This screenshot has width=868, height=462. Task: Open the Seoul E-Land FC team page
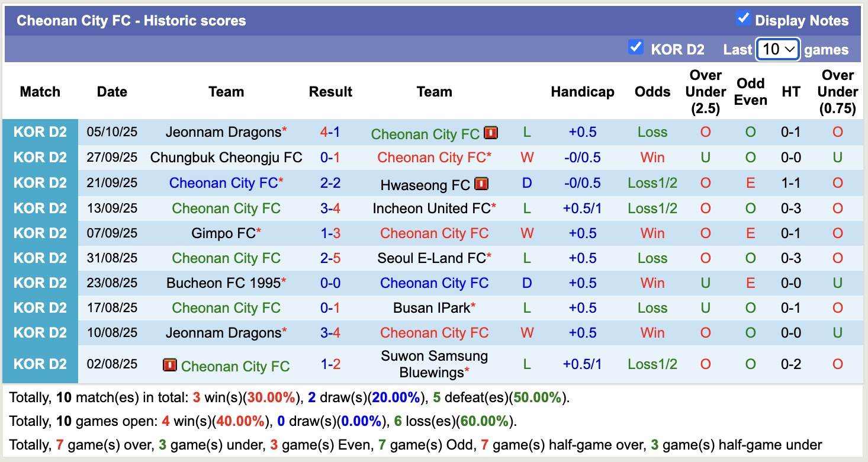pyautogui.click(x=432, y=258)
